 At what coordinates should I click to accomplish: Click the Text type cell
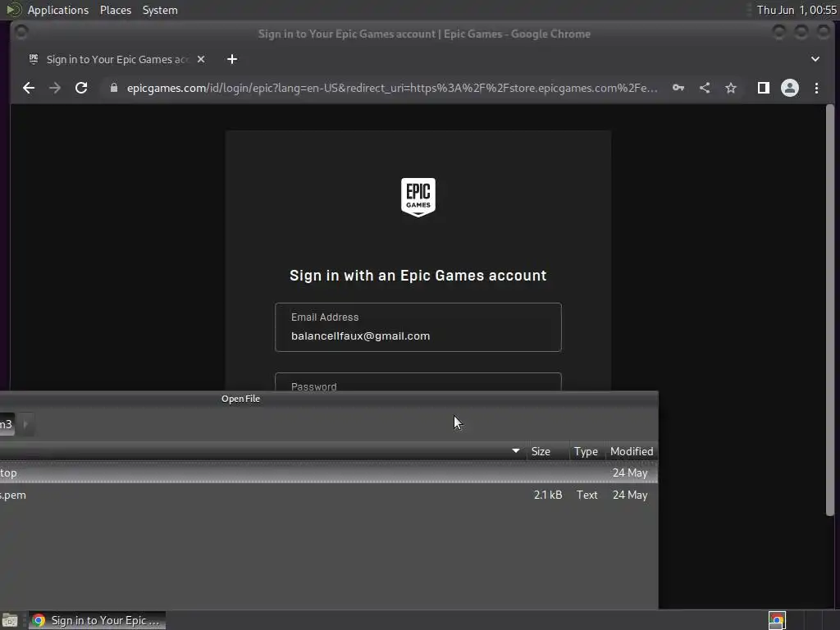(x=587, y=495)
